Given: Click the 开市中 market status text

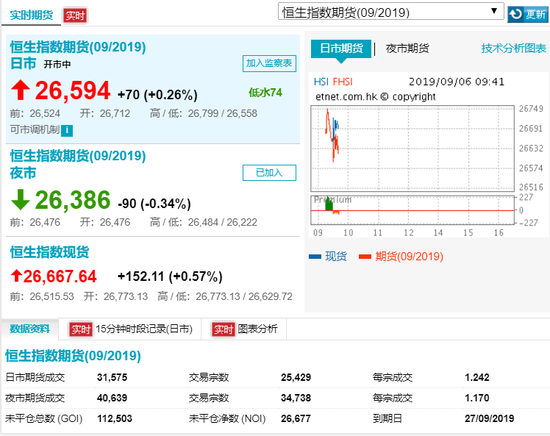Looking at the screenshot, I should (x=57, y=65).
